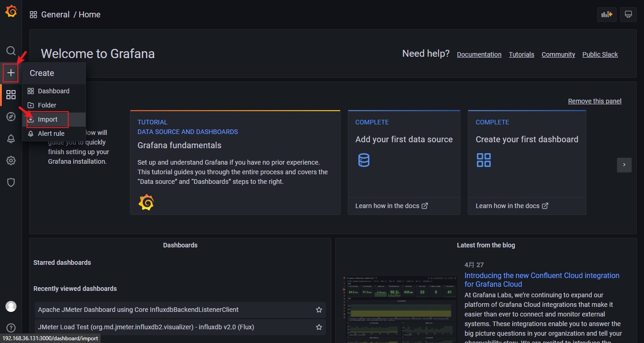Open the Server Admin shield icon
This screenshot has width=644, height=343.
pyautogui.click(x=11, y=182)
